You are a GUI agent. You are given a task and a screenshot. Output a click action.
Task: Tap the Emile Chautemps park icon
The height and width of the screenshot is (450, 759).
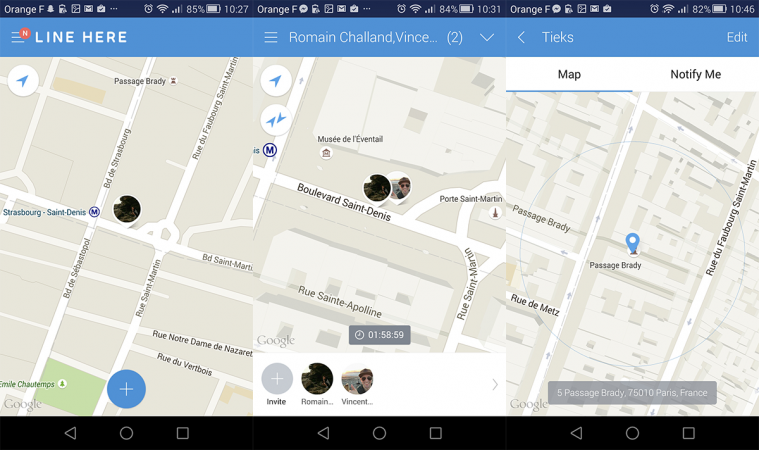click(x=62, y=384)
